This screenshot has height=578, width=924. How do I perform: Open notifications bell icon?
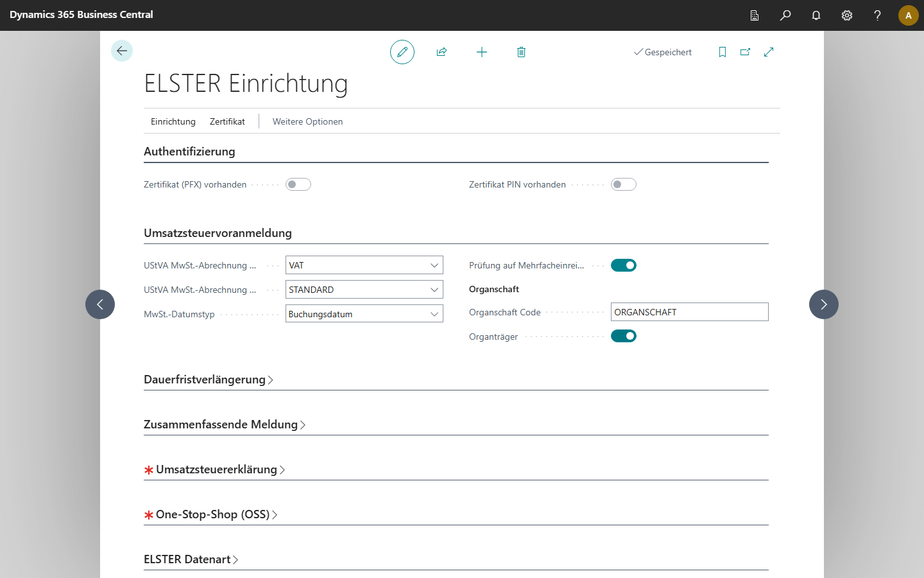point(816,15)
